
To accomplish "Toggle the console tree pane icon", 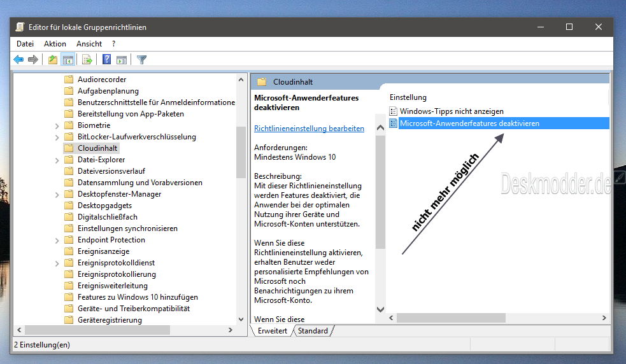I will tap(68, 60).
